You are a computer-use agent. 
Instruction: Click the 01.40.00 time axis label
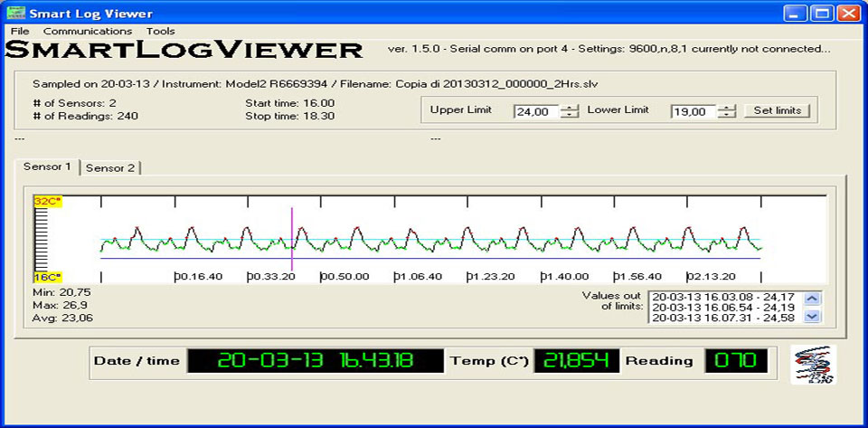(x=564, y=277)
